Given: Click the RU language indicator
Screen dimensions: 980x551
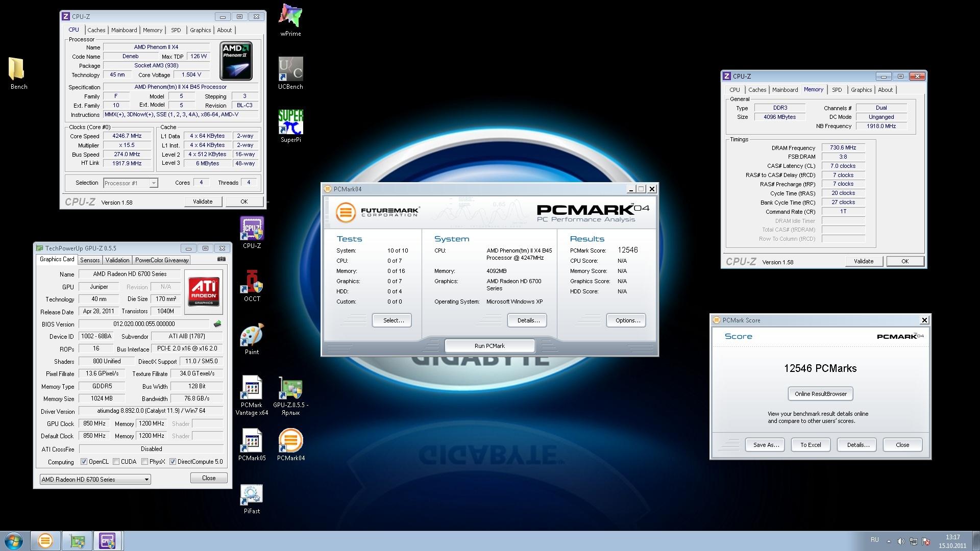Looking at the screenshot, I should pyautogui.click(x=875, y=540).
